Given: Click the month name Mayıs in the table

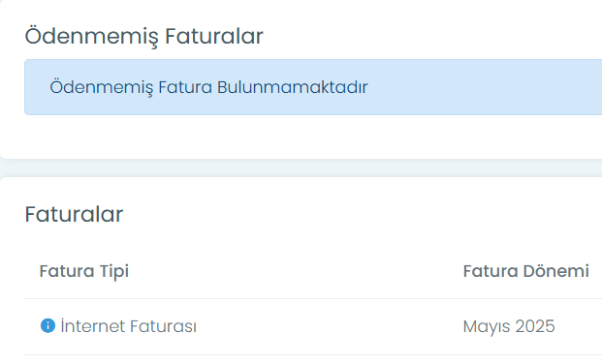Looking at the screenshot, I should [487, 327].
